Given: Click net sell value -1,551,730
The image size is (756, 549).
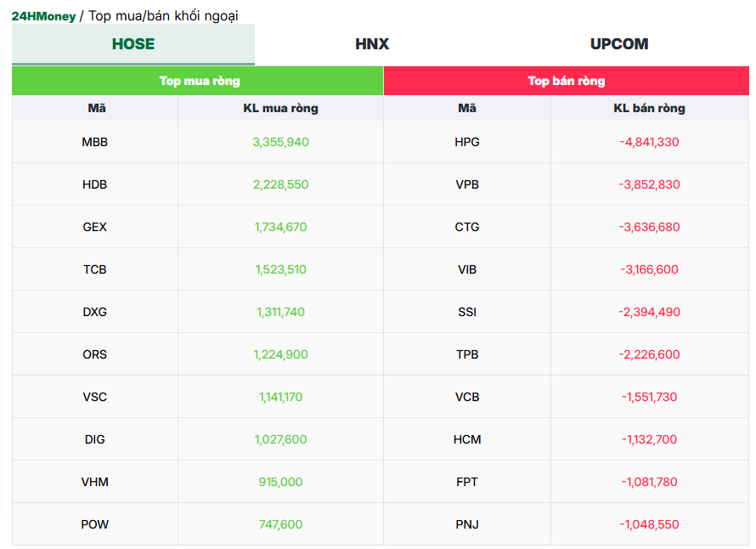Looking at the screenshot, I should (x=650, y=397).
